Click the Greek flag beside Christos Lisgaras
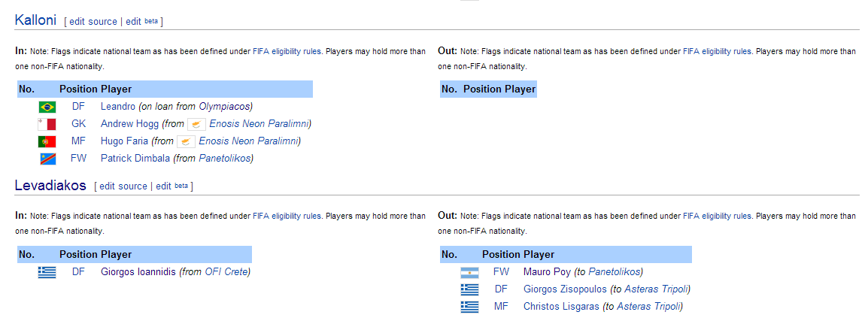868x324 pixels. pyautogui.click(x=469, y=307)
